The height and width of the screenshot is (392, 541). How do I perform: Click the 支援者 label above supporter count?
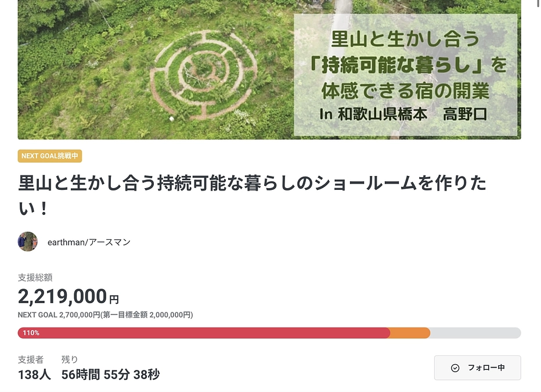point(30,359)
